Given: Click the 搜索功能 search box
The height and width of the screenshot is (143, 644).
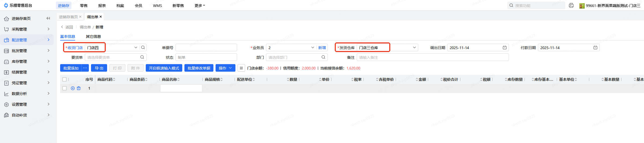Looking at the screenshot, I should click(x=536, y=5).
